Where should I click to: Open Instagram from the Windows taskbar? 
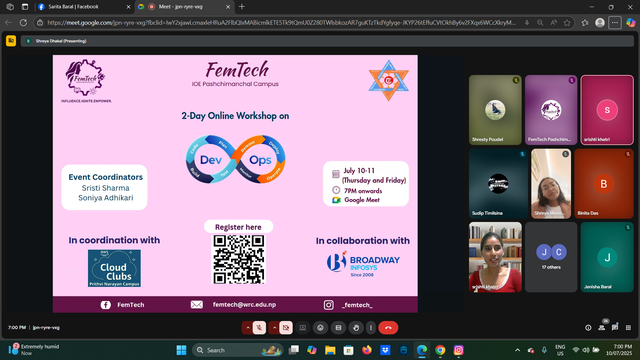coord(458,350)
